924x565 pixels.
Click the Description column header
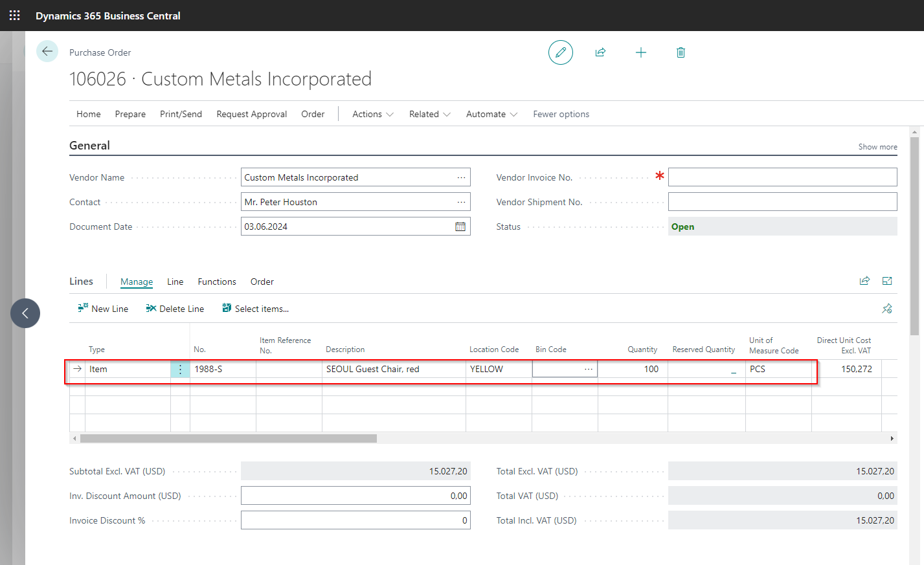click(345, 349)
